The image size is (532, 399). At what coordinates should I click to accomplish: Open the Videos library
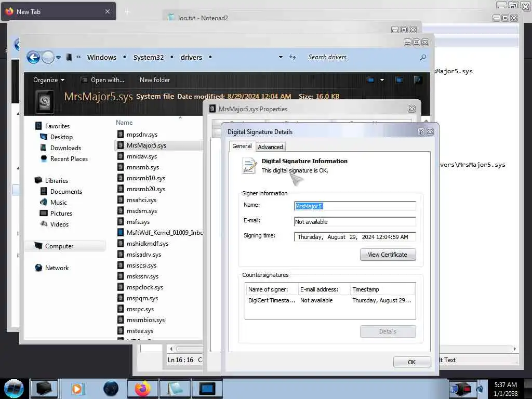[x=59, y=224]
